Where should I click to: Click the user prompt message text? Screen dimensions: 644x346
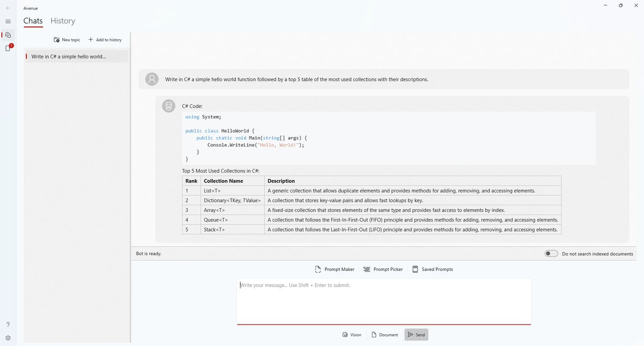296,79
